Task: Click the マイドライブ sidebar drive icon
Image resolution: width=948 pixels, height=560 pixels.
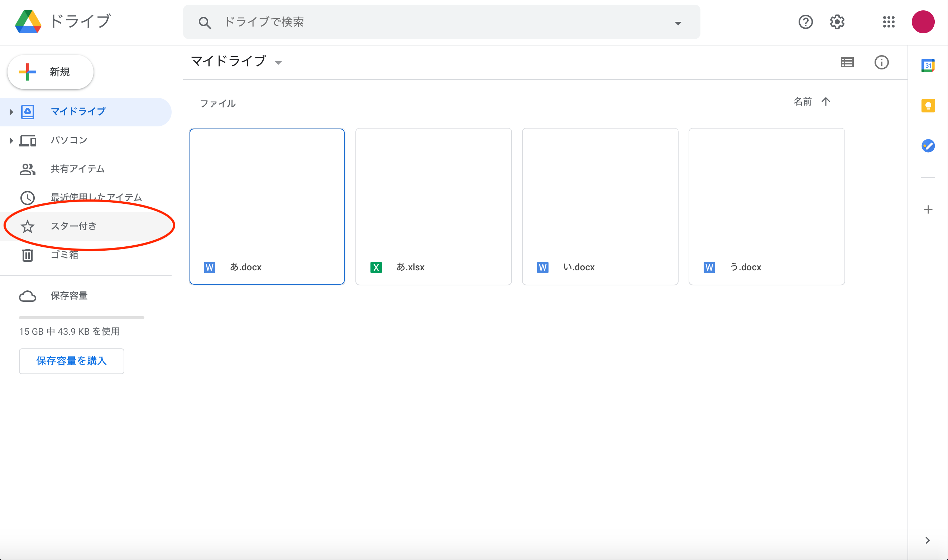Action: tap(28, 112)
